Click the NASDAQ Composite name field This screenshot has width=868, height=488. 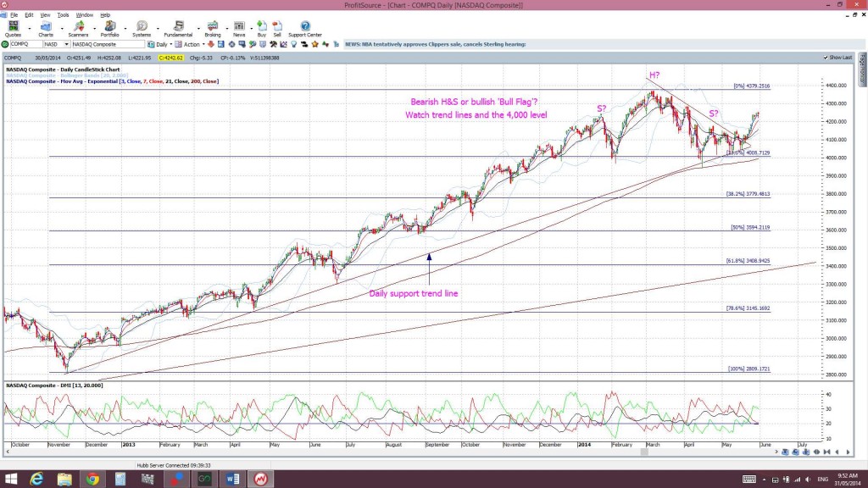point(108,44)
